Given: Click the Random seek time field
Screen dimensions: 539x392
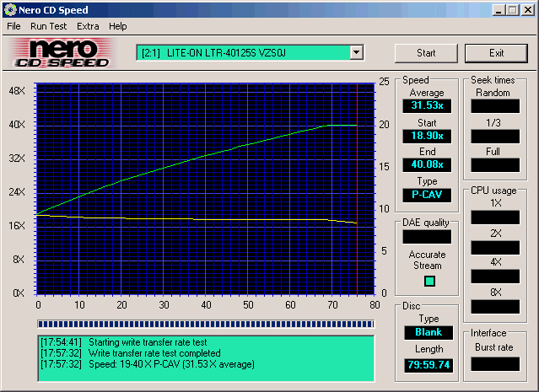Looking at the screenshot, I should pos(495,106).
